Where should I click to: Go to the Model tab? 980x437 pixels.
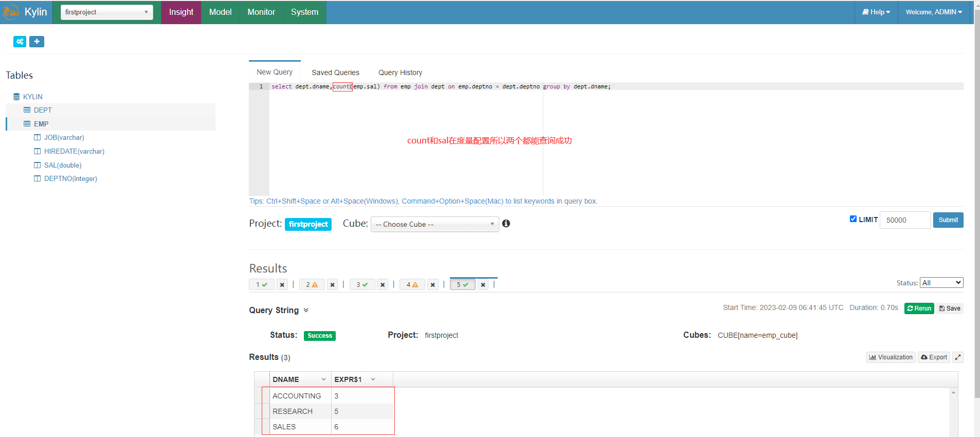(220, 12)
